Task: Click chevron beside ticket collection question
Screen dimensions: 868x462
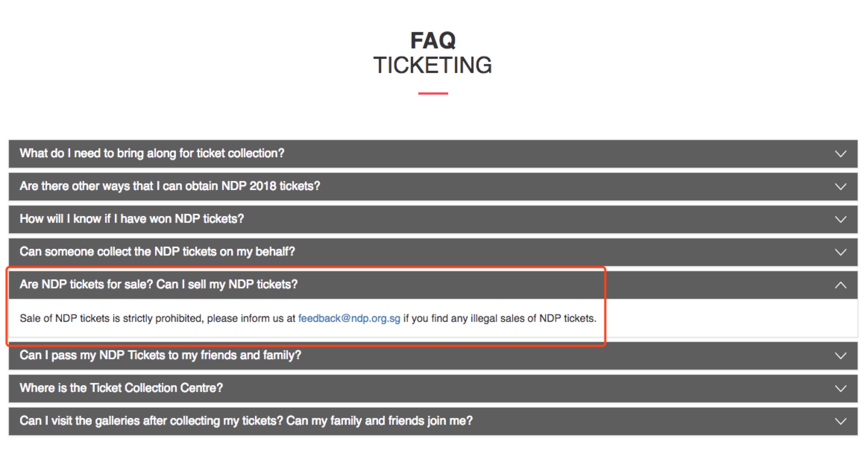Action: pyautogui.click(x=840, y=154)
